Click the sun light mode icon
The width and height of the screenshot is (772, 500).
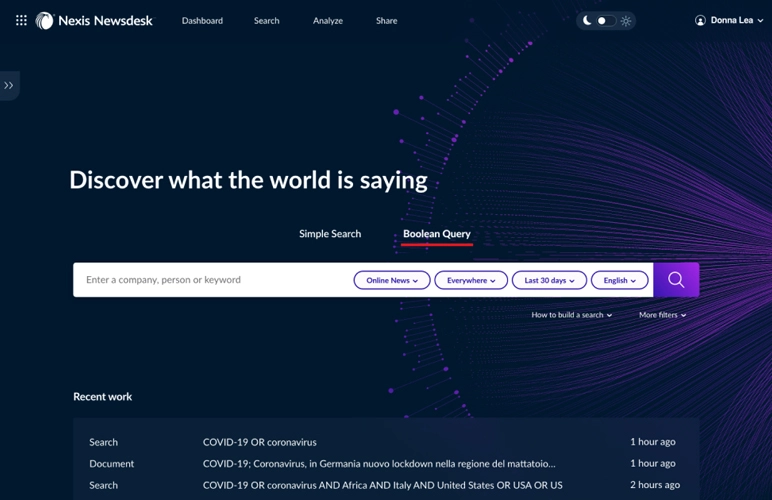click(x=626, y=21)
